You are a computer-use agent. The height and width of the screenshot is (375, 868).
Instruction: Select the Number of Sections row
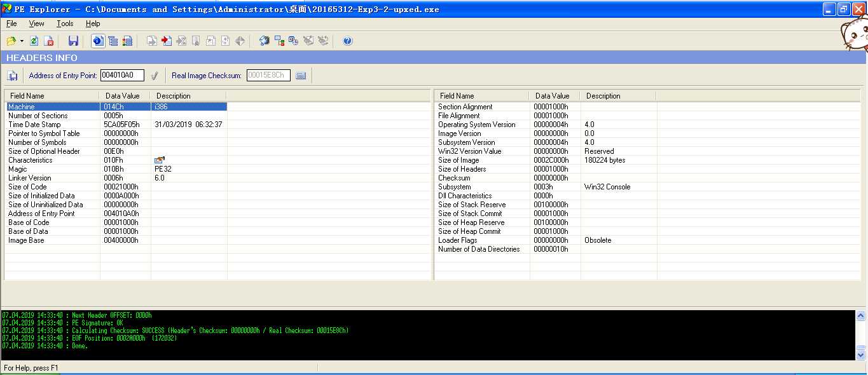(x=116, y=116)
